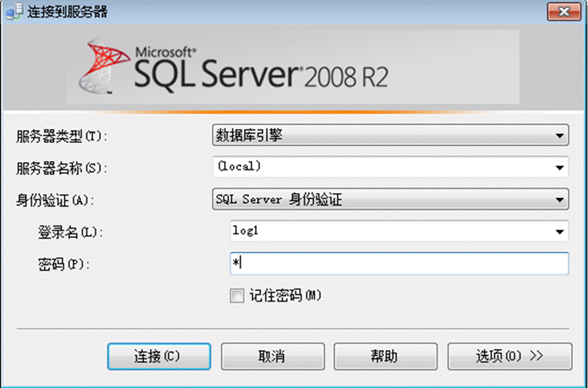
Task: Tick the 记住密码 checkbox
Action: pyautogui.click(x=237, y=295)
